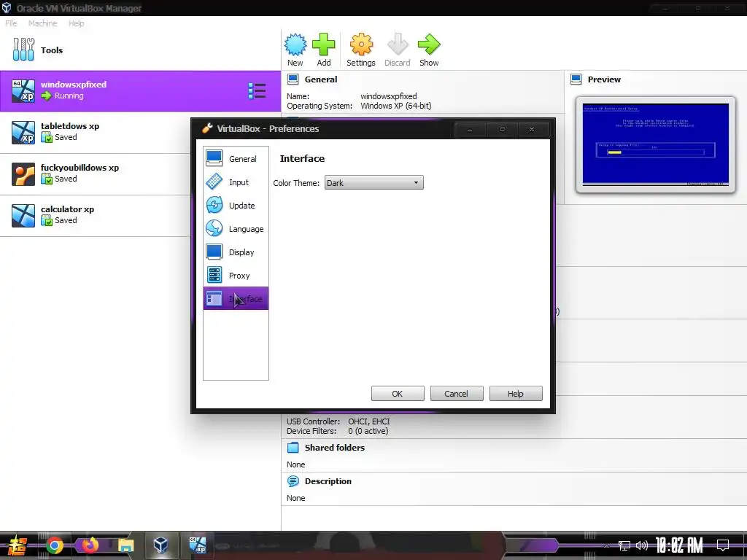Minimize the Preferences dialog

[x=470, y=130]
